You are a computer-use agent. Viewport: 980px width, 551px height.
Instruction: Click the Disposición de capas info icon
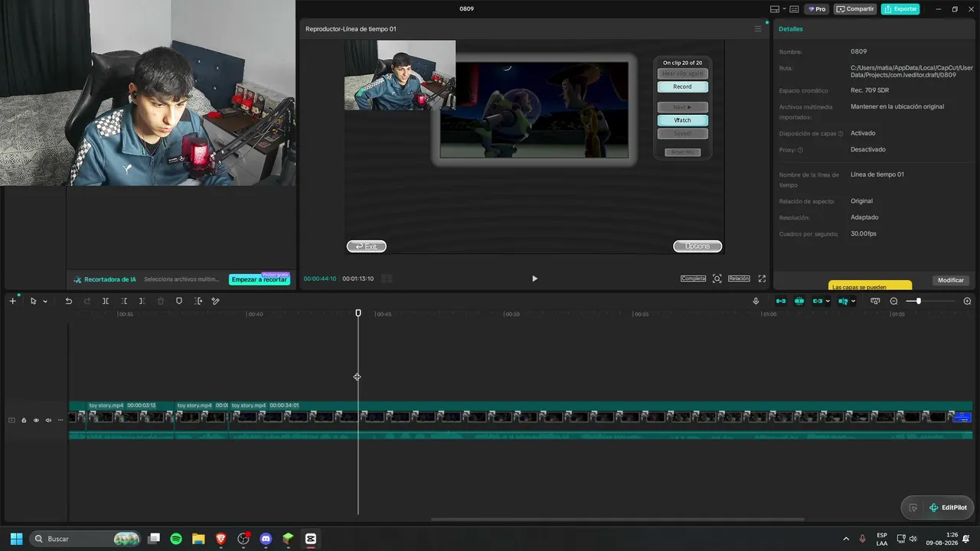841,134
